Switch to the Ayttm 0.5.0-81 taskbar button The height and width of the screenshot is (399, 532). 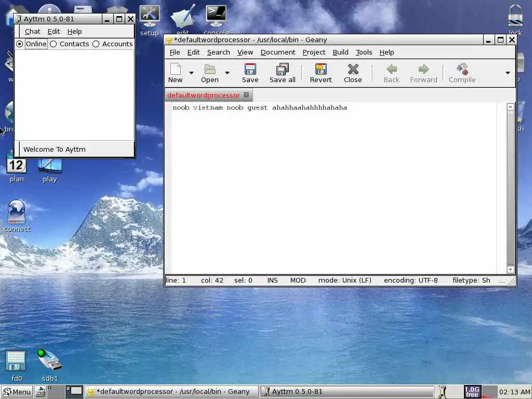click(x=347, y=392)
